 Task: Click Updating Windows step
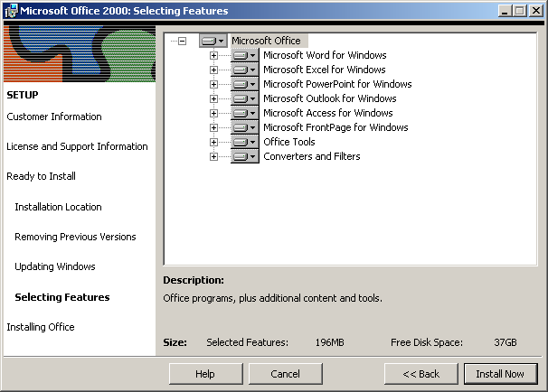[55, 266]
